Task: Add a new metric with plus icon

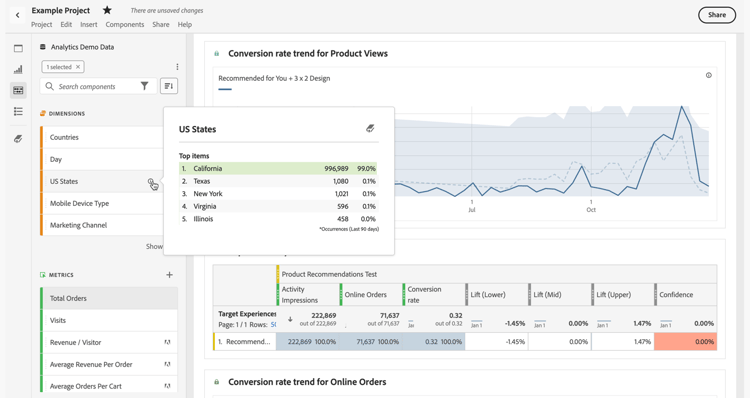Action: point(169,275)
